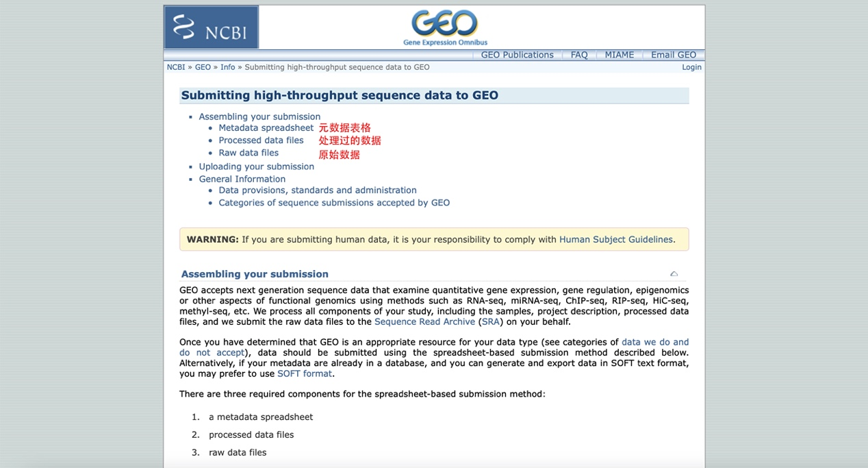
Task: Open the Processed data files link
Action: click(261, 140)
